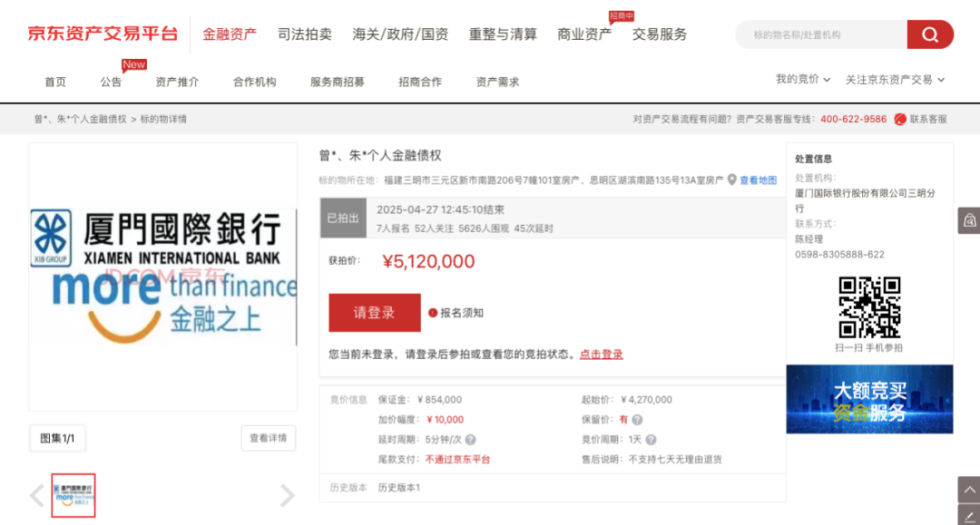Expand the 我的竞价 dropdown
980x525 pixels.
point(803,79)
